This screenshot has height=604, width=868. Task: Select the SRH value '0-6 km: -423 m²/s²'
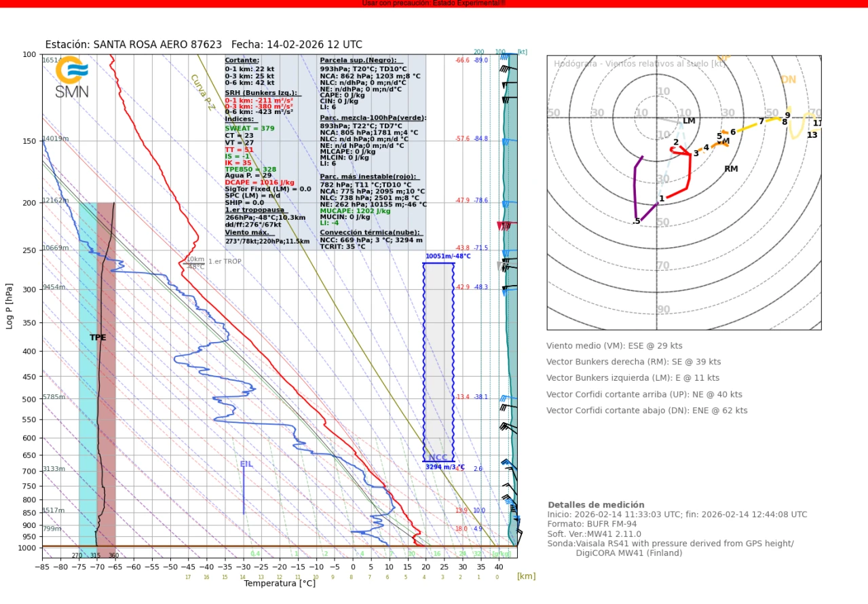pos(261,113)
